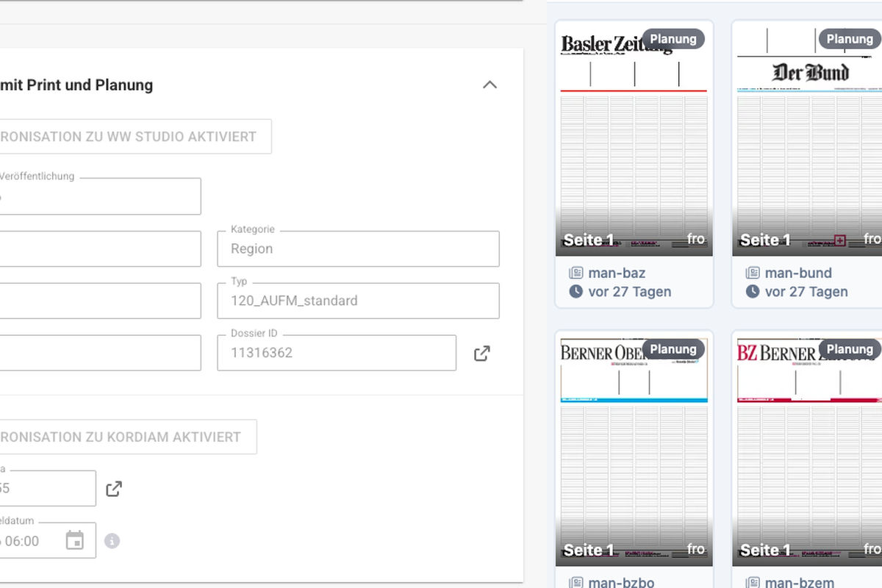Click the newspaper icon beside man-bund
This screenshot has width=882, height=588.
click(x=753, y=273)
